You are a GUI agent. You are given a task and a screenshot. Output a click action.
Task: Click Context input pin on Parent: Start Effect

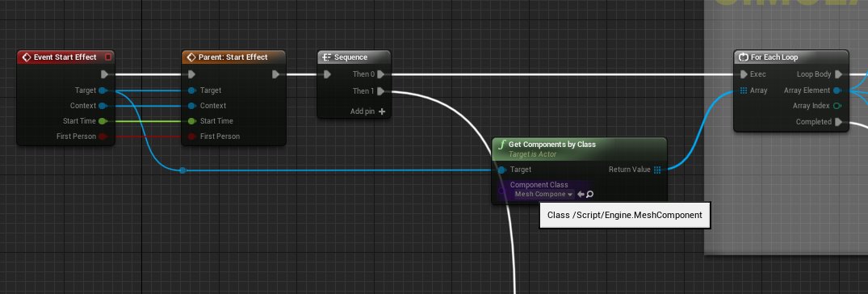(191, 106)
